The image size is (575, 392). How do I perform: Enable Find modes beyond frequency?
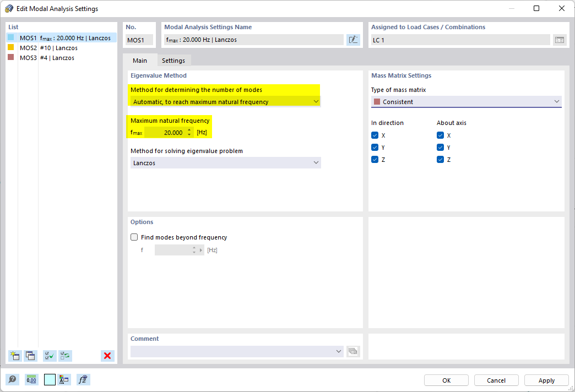tap(134, 237)
